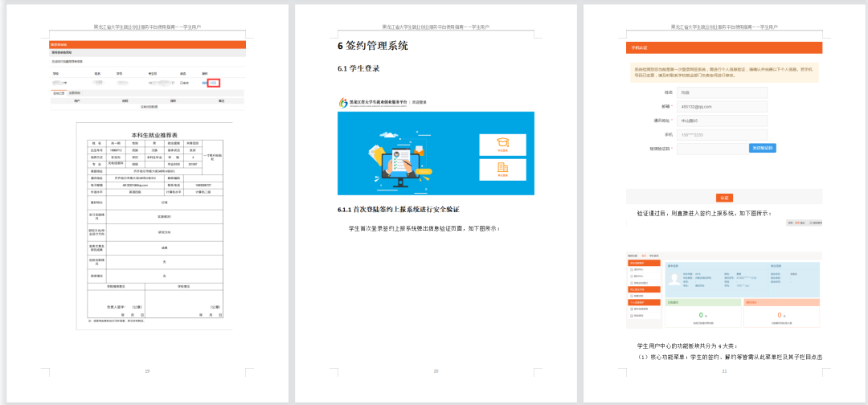Click the red-boxed print link in table row
This screenshot has height=405, width=868.
coord(214,83)
